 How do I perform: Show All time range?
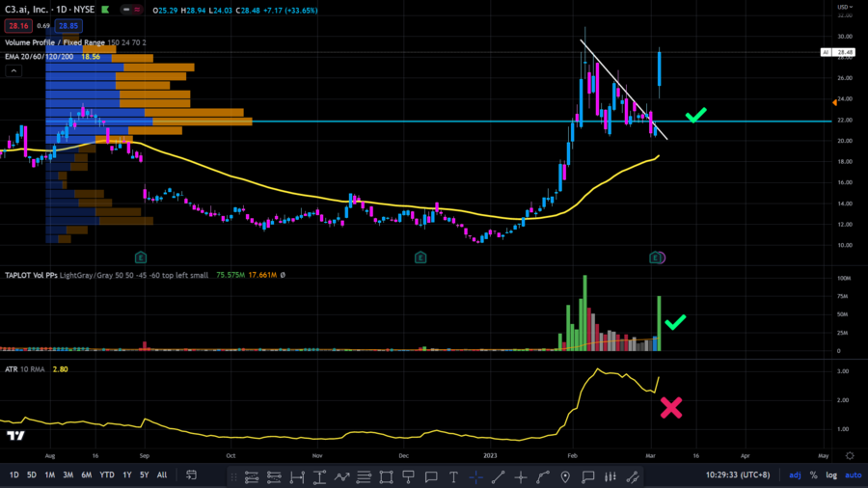coord(162,474)
